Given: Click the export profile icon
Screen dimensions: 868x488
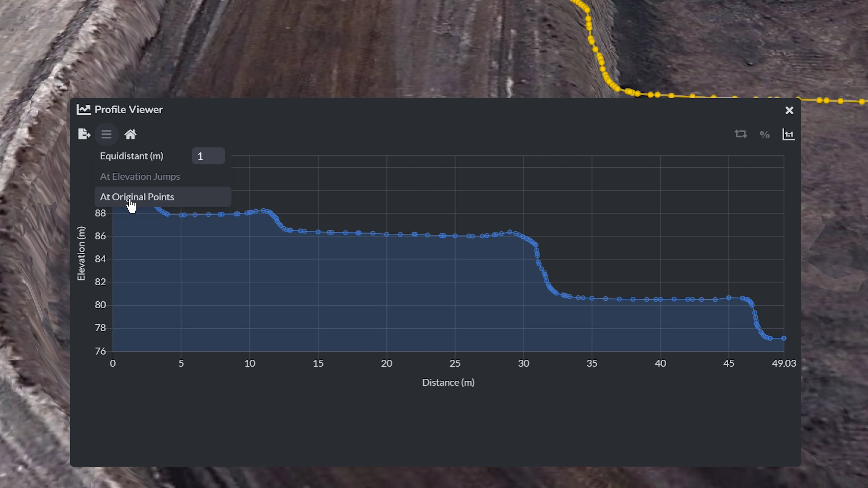Looking at the screenshot, I should click(x=84, y=134).
